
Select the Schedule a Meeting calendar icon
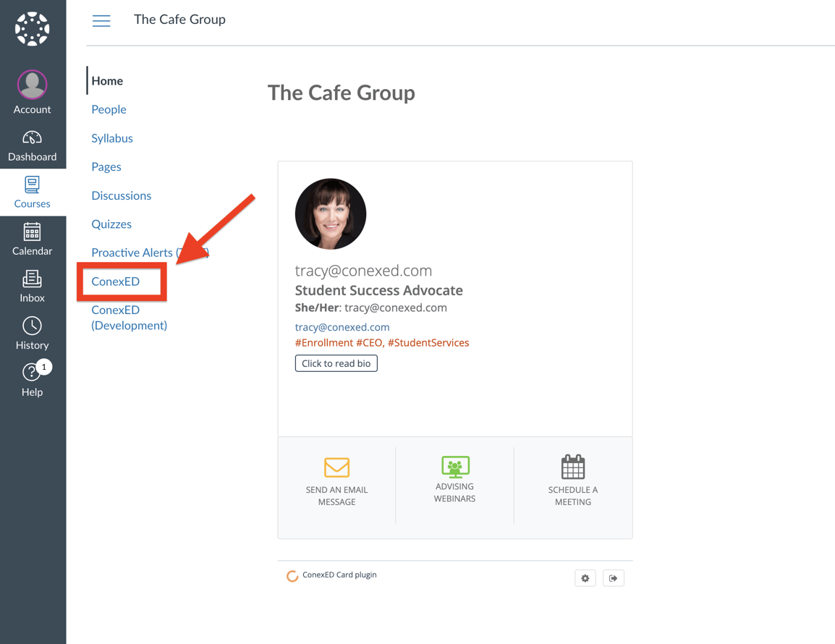point(572,467)
